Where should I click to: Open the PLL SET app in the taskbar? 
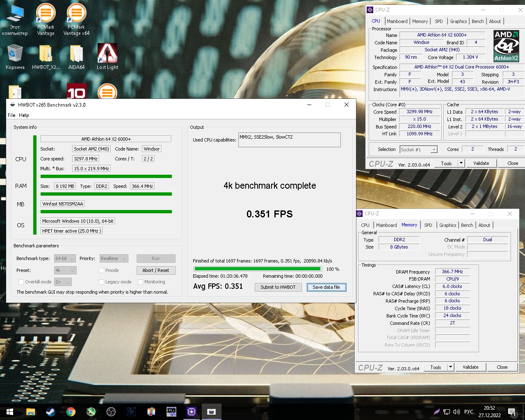(x=171, y=412)
